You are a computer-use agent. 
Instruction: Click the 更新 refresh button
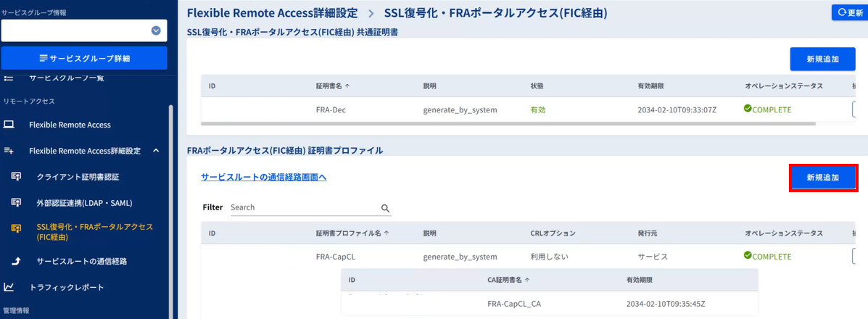point(849,12)
